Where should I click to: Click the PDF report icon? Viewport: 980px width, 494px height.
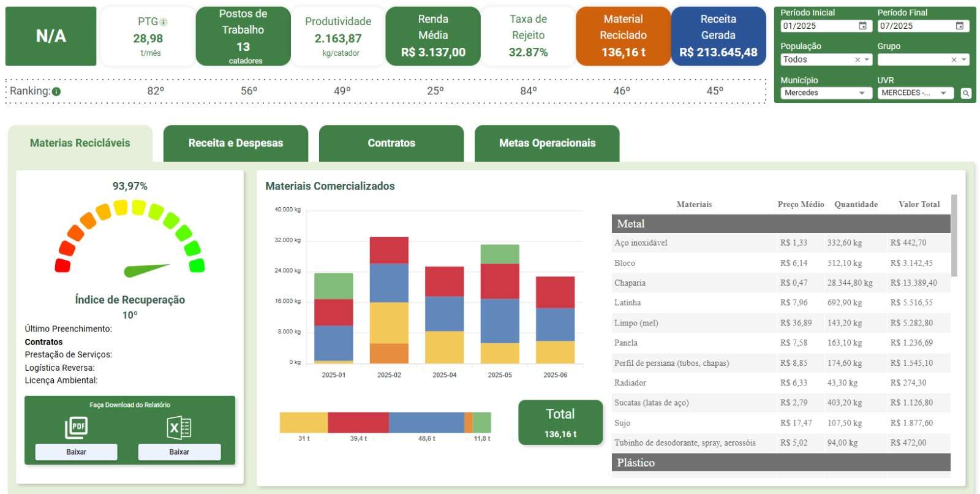tap(77, 427)
